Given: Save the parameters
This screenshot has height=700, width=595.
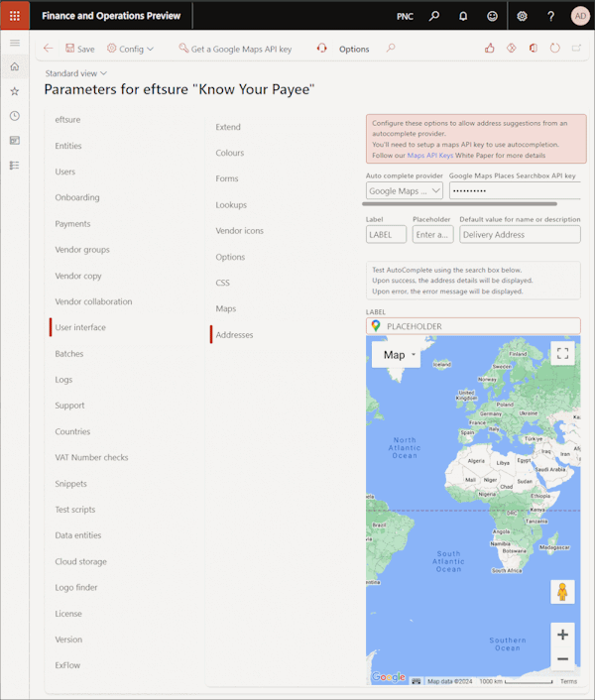Looking at the screenshot, I should (x=80, y=49).
